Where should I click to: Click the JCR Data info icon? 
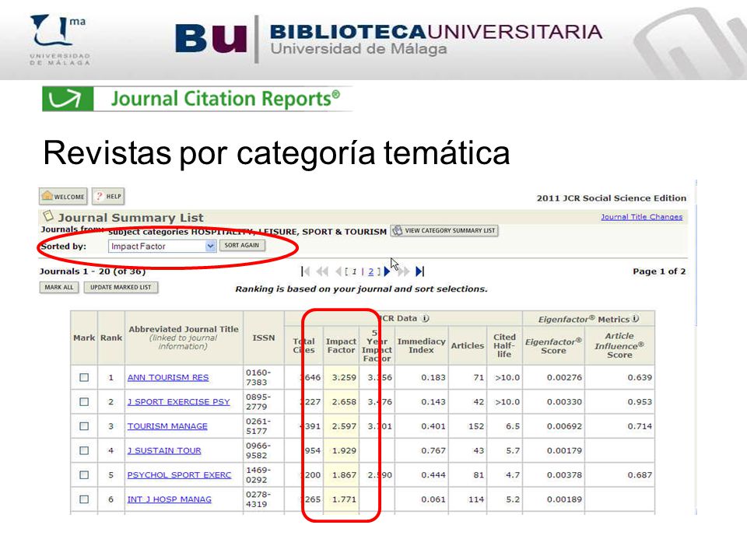pyautogui.click(x=426, y=318)
